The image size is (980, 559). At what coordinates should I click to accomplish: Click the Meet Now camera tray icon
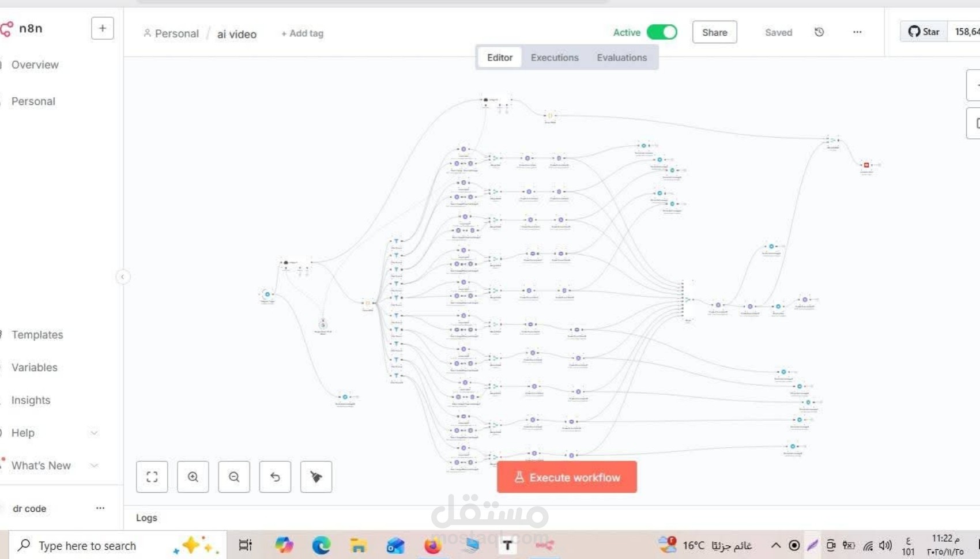pos(831,545)
